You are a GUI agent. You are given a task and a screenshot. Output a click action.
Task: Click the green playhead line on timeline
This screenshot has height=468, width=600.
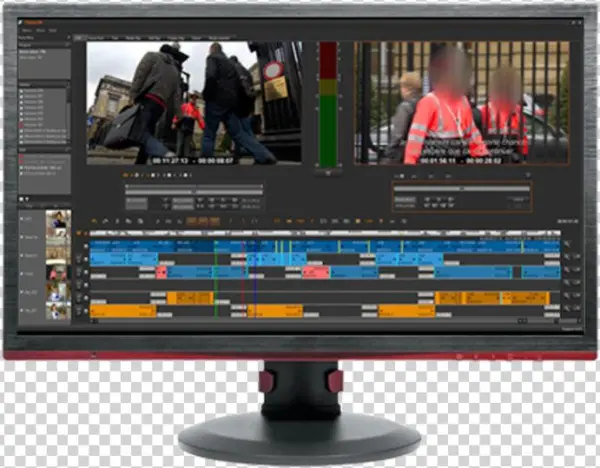pyautogui.click(x=216, y=279)
